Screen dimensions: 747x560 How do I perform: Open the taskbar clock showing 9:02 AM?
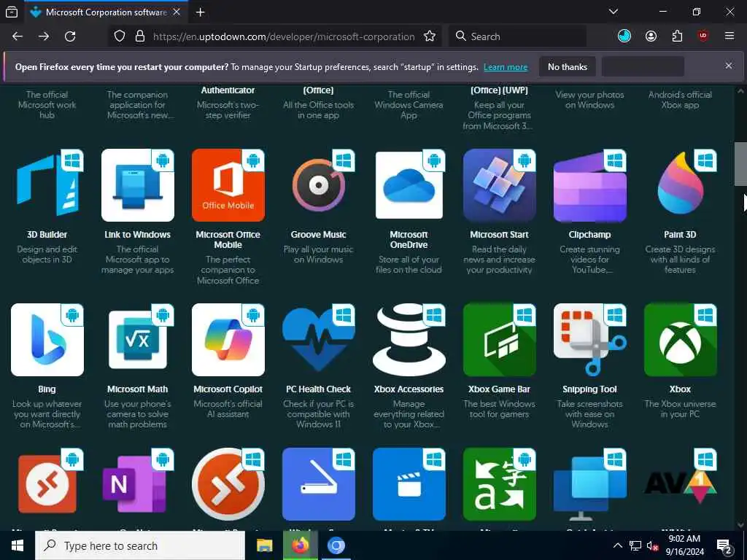point(684,545)
